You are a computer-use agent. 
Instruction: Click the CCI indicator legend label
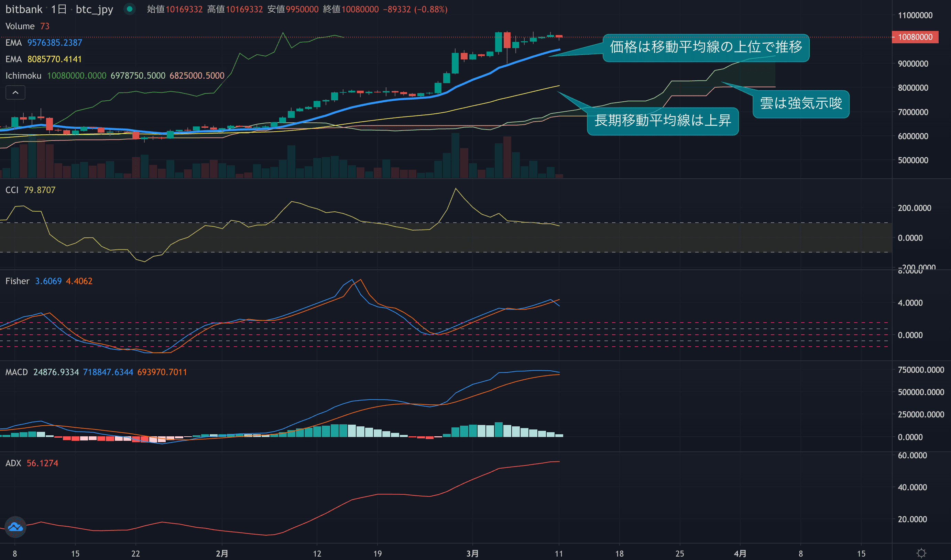click(x=12, y=190)
